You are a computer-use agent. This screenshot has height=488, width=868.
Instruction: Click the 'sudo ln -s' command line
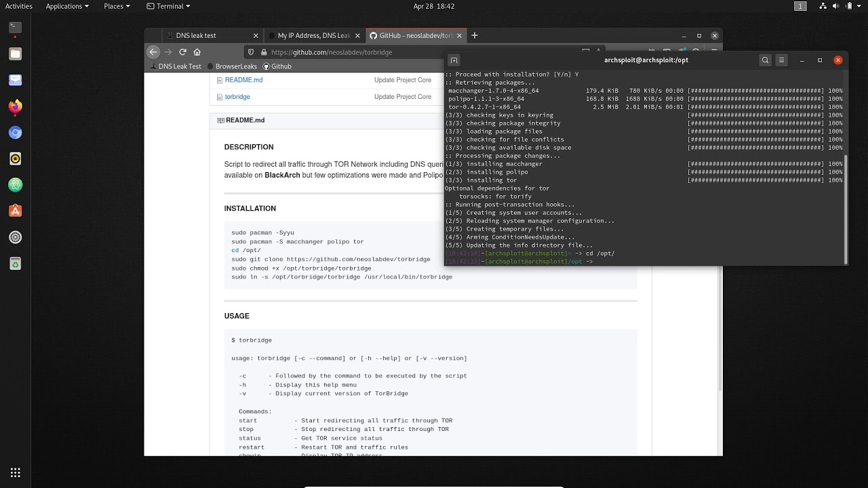click(342, 277)
